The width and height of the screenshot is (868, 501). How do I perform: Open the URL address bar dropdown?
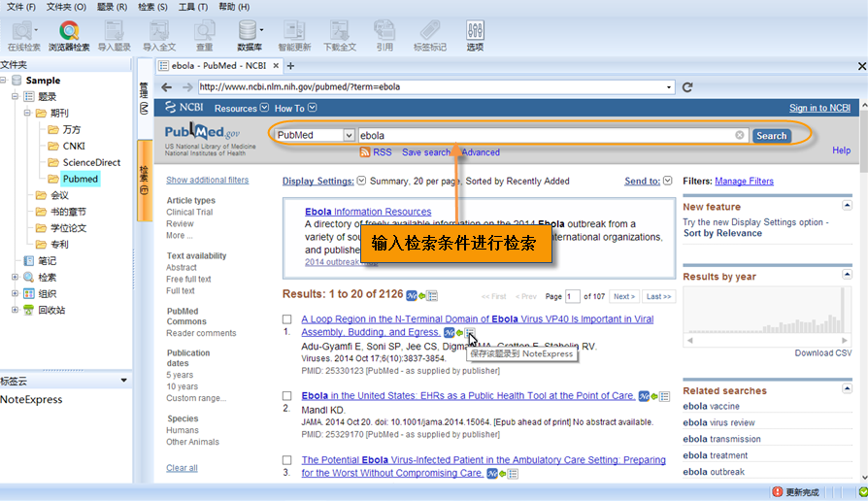click(x=669, y=87)
